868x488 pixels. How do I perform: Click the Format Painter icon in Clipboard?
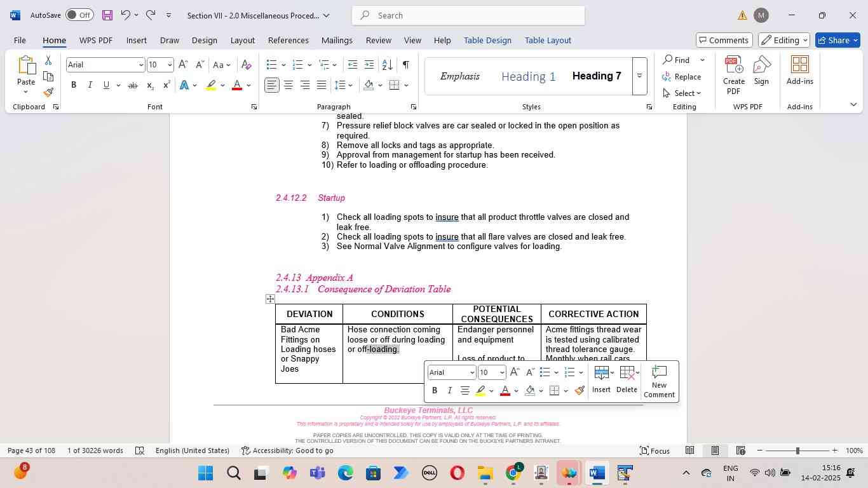pyautogui.click(x=48, y=93)
